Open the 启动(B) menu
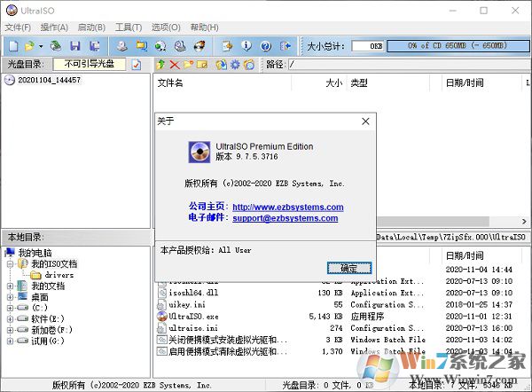The height and width of the screenshot is (392, 532). pos(91,27)
